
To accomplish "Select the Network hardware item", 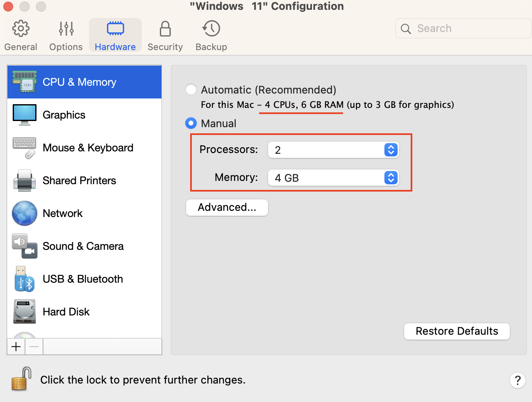I will 62,213.
